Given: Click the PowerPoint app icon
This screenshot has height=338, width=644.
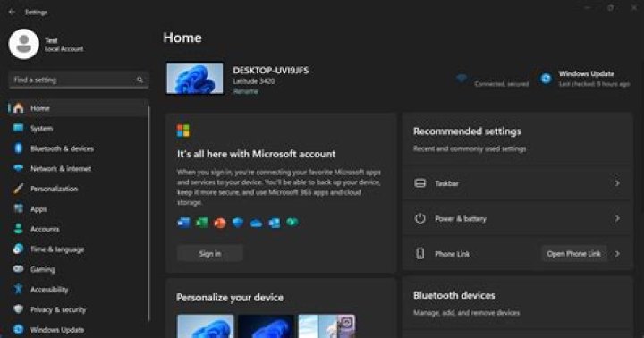Looking at the screenshot, I should click(220, 223).
